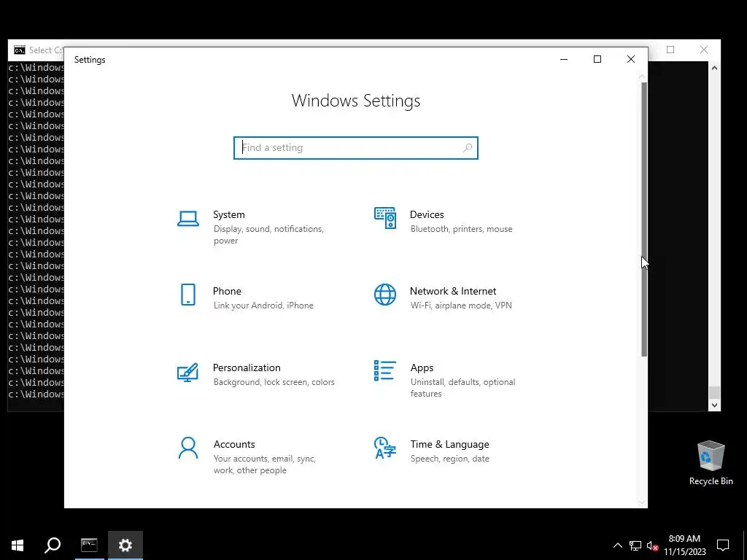
Task: Click the magnifier icon in the search box
Action: coord(468,147)
